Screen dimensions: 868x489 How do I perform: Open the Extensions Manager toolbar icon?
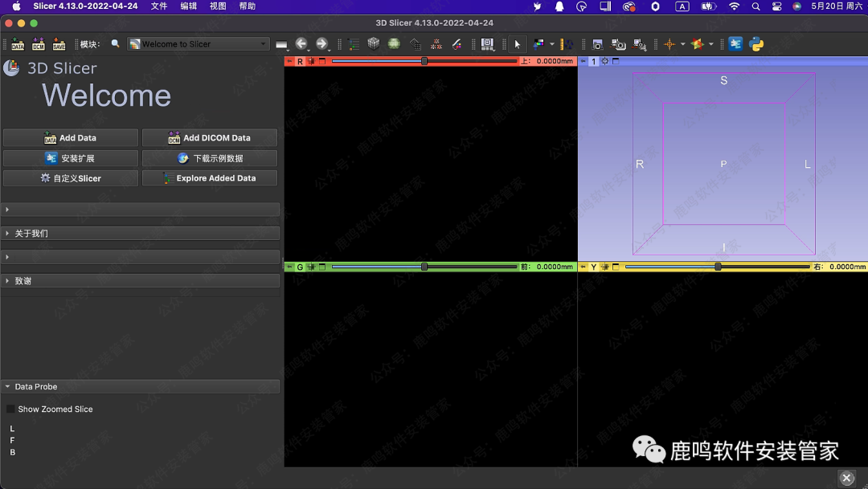(735, 44)
